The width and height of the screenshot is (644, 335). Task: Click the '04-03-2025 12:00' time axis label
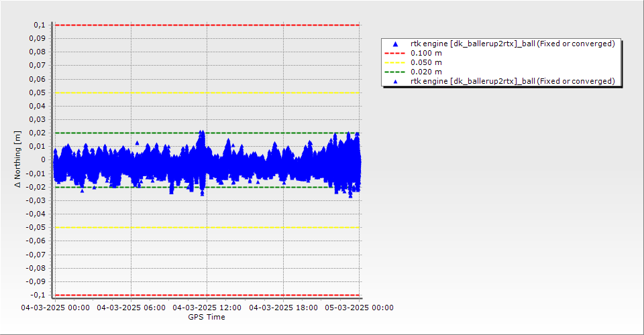click(207, 308)
